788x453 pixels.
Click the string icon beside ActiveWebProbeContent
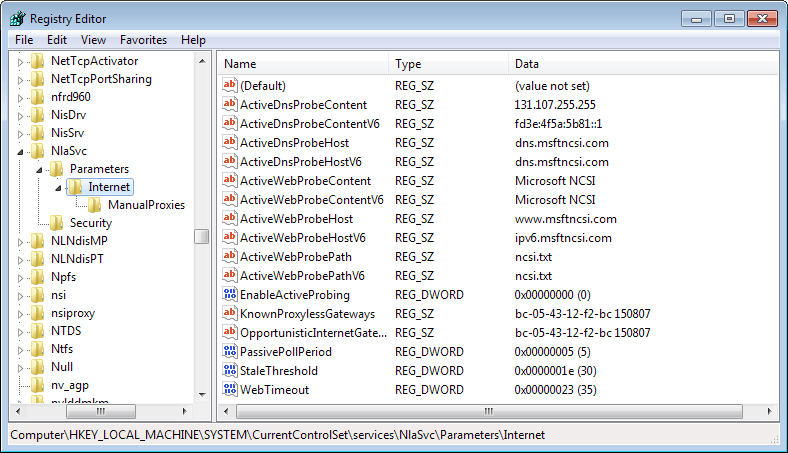point(230,180)
